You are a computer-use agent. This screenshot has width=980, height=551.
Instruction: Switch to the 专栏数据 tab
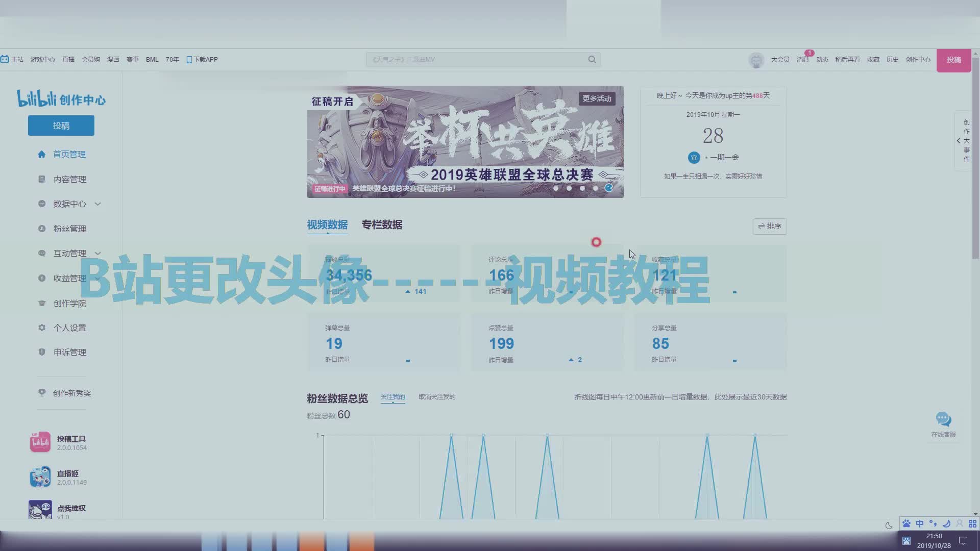click(x=382, y=225)
